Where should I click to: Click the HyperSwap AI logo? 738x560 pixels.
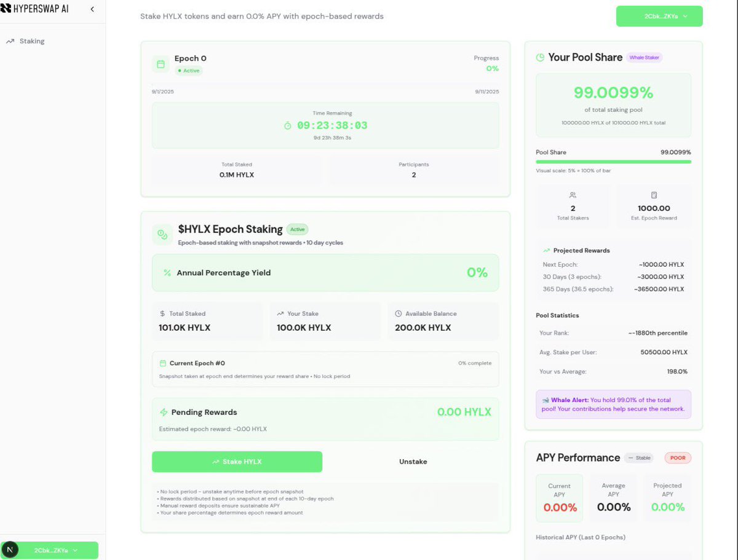click(x=35, y=9)
